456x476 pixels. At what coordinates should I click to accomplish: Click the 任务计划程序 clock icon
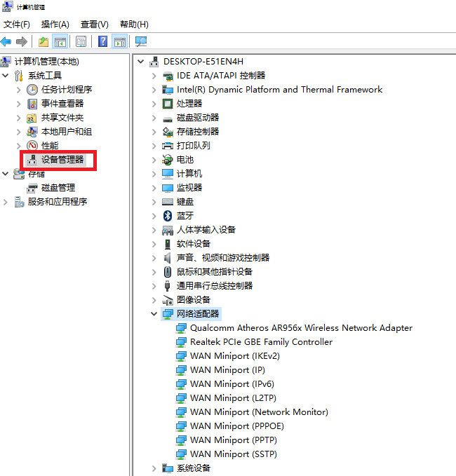32,90
